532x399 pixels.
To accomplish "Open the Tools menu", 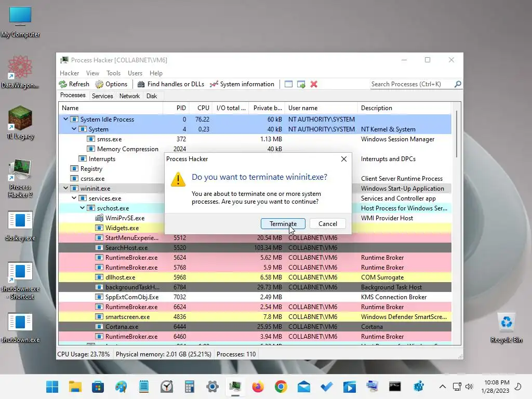I will (x=113, y=73).
